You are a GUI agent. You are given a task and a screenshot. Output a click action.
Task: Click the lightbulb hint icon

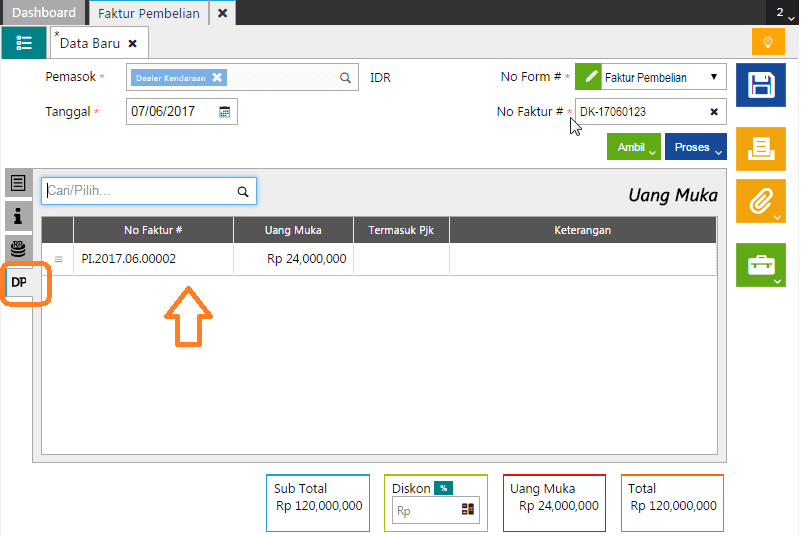tap(767, 43)
